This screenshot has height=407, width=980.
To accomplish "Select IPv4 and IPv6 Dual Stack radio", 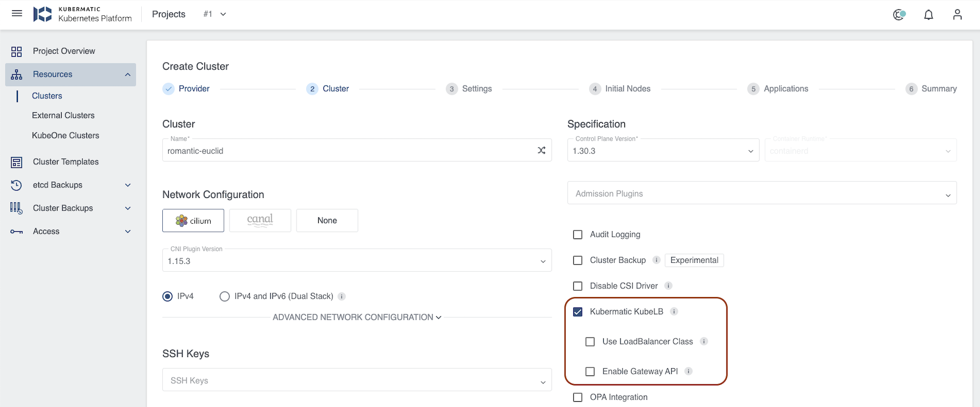I will [225, 296].
